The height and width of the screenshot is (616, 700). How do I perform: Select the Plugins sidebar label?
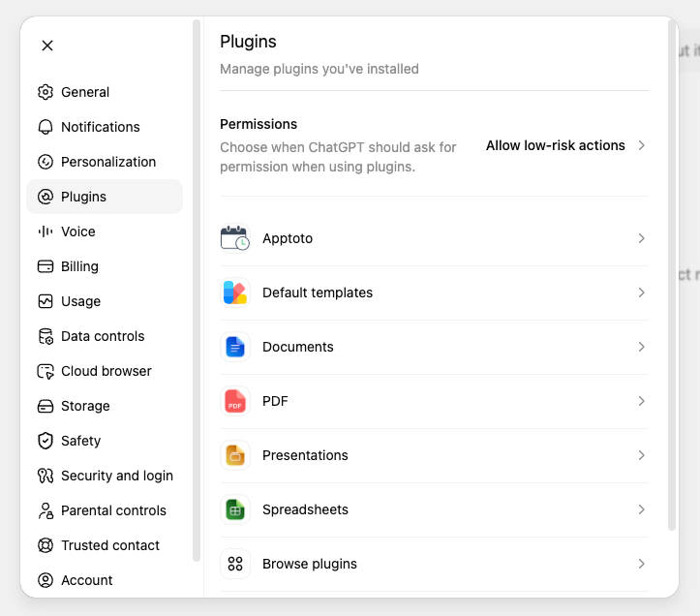pos(83,197)
